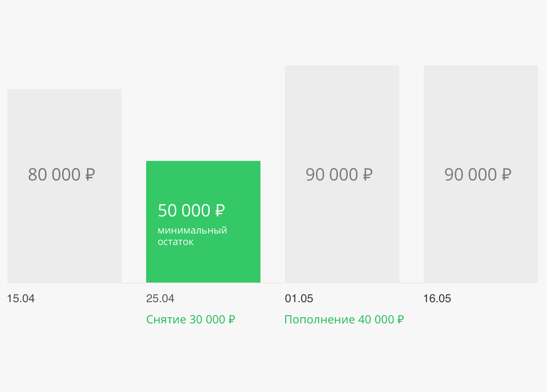Select the gray bar above date 01.05
This screenshot has height=392, width=547.
[342, 174]
